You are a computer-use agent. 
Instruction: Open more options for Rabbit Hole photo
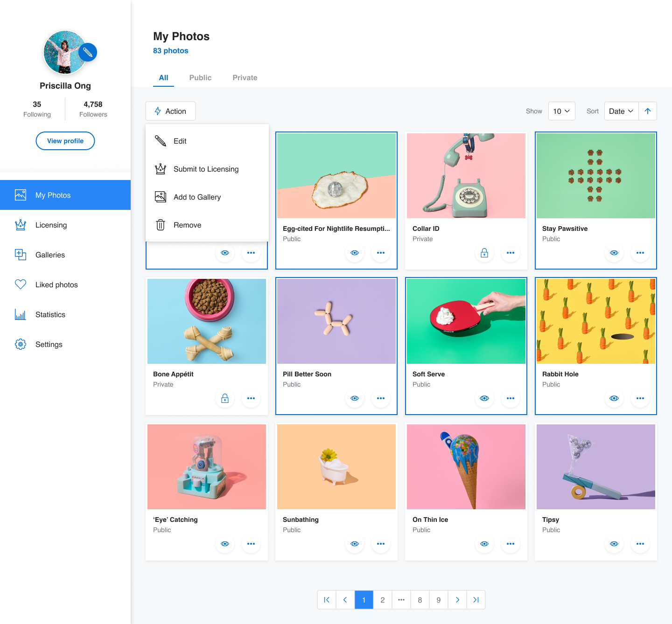tap(640, 398)
